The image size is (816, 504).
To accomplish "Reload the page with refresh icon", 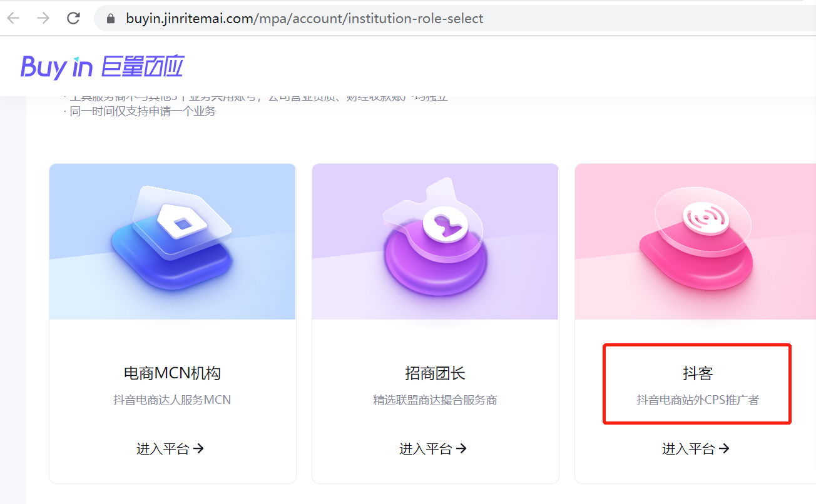I will point(74,18).
